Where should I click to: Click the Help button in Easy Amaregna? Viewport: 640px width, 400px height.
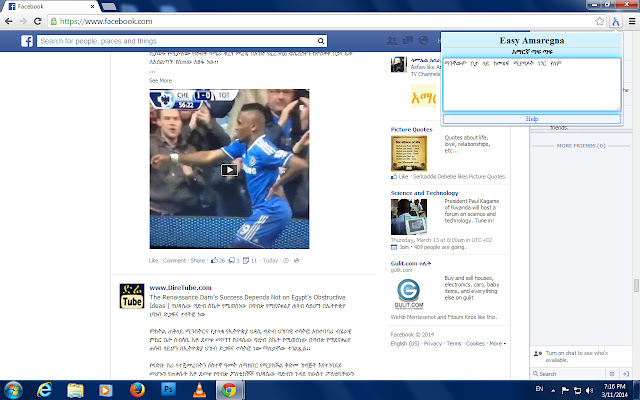tap(532, 119)
